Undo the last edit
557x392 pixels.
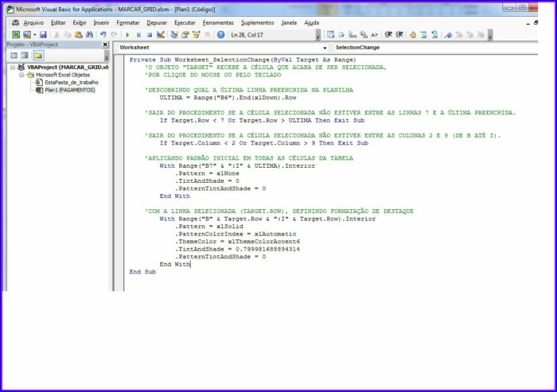[103, 34]
